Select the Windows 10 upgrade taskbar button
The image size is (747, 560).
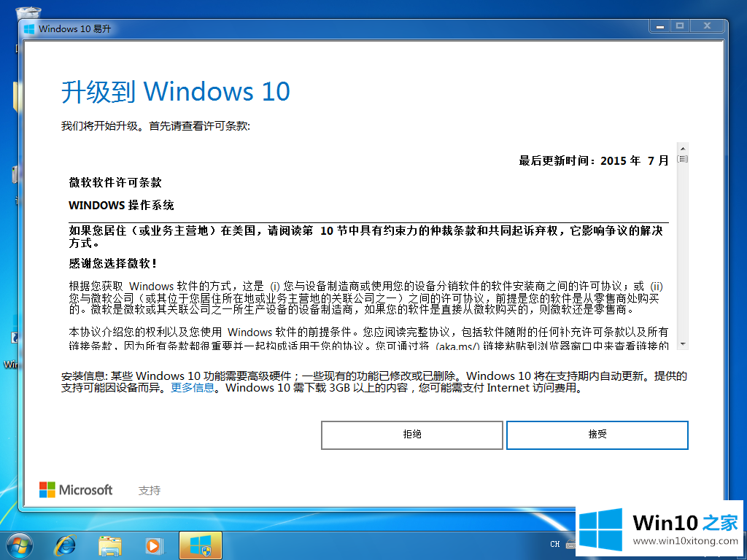coord(200,545)
